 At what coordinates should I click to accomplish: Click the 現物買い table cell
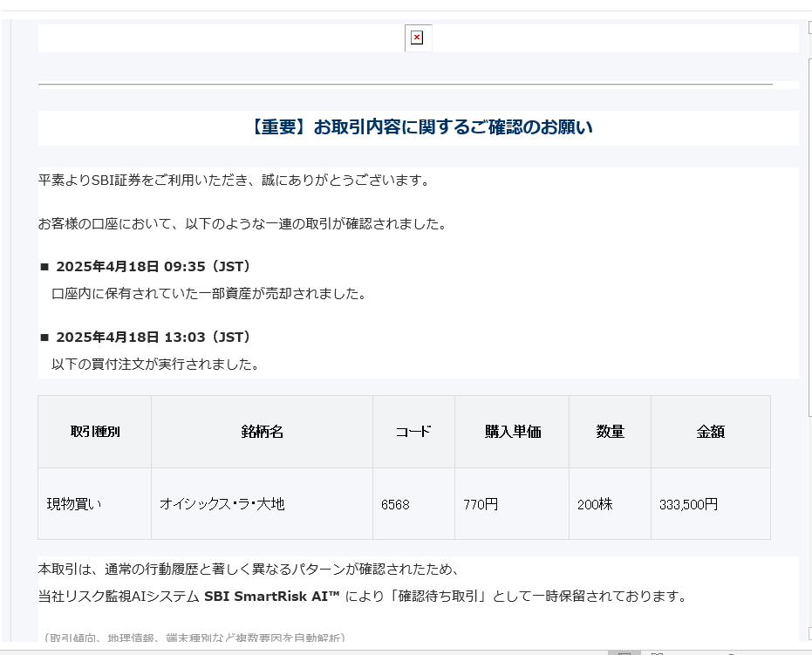(x=74, y=504)
